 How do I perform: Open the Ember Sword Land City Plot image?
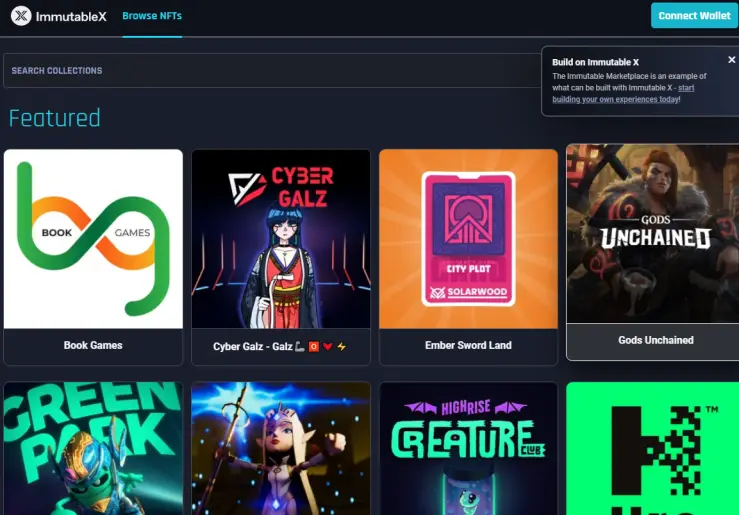[468, 239]
